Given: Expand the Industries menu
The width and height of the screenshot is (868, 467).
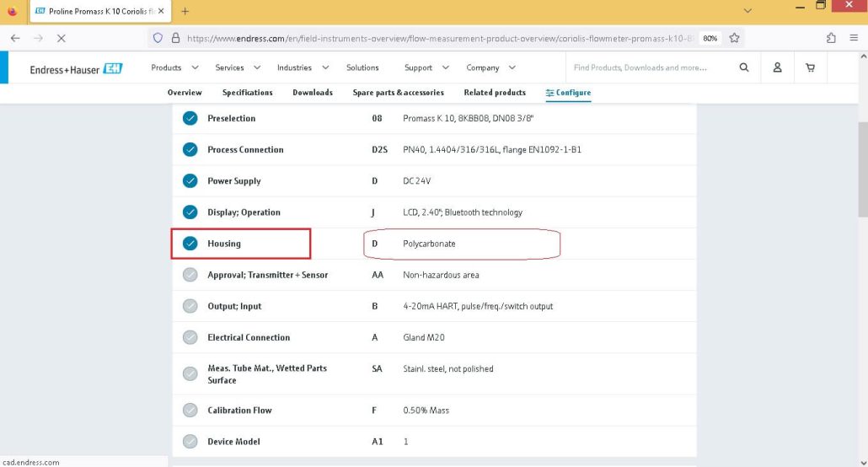Looking at the screenshot, I should [303, 67].
